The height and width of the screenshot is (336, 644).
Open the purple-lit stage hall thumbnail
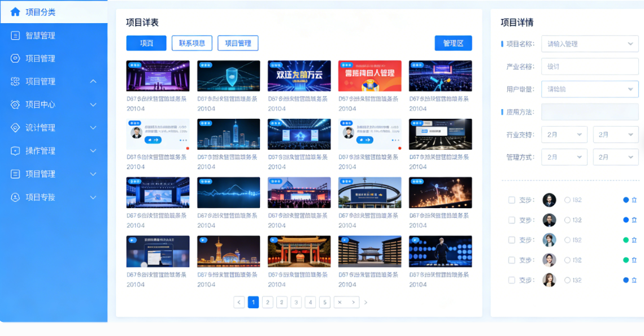pos(158,76)
